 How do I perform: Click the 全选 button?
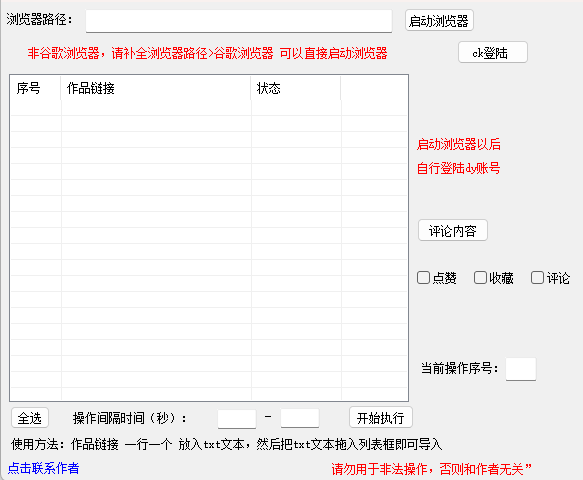[x=30, y=418]
